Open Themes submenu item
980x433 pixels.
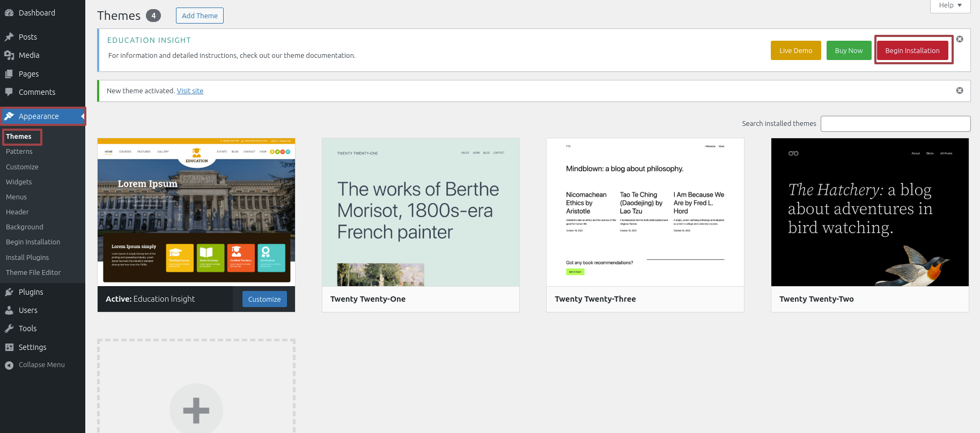[x=19, y=137]
